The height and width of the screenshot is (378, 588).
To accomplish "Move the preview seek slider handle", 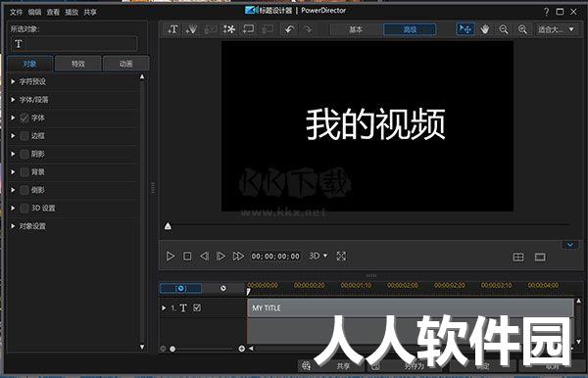I will tap(168, 226).
